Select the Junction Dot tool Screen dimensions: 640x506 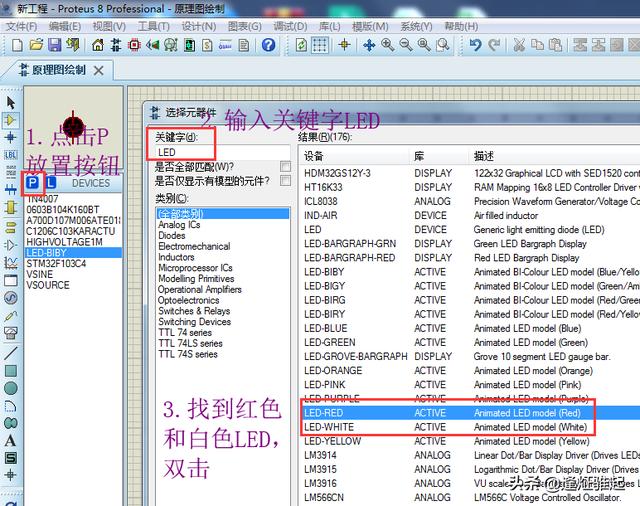pyautogui.click(x=11, y=138)
